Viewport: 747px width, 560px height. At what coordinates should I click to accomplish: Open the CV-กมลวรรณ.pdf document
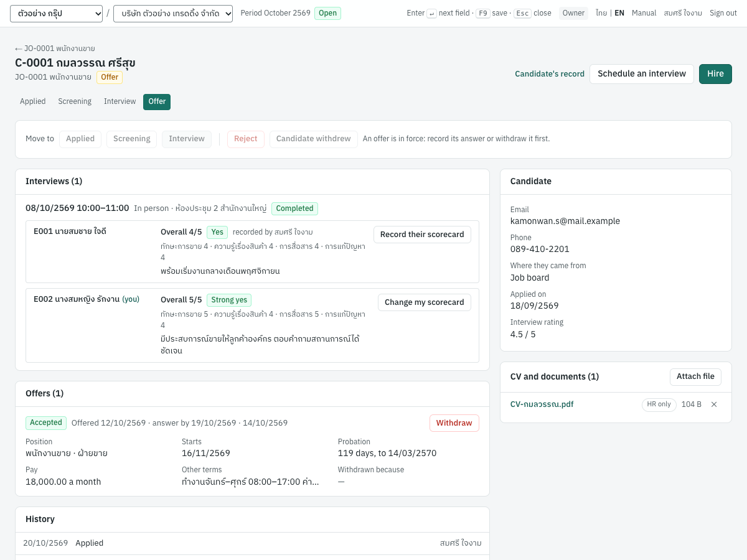point(542,404)
